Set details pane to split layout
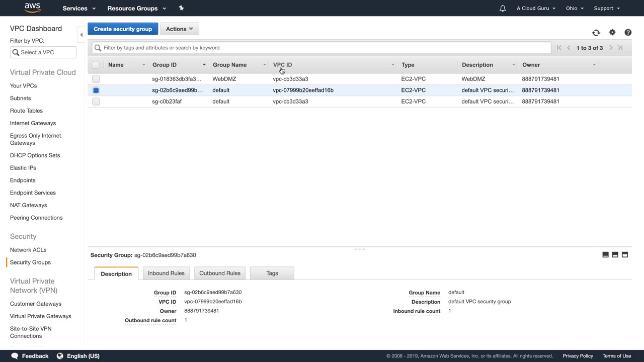Image resolution: width=644 pixels, height=362 pixels. click(x=615, y=255)
